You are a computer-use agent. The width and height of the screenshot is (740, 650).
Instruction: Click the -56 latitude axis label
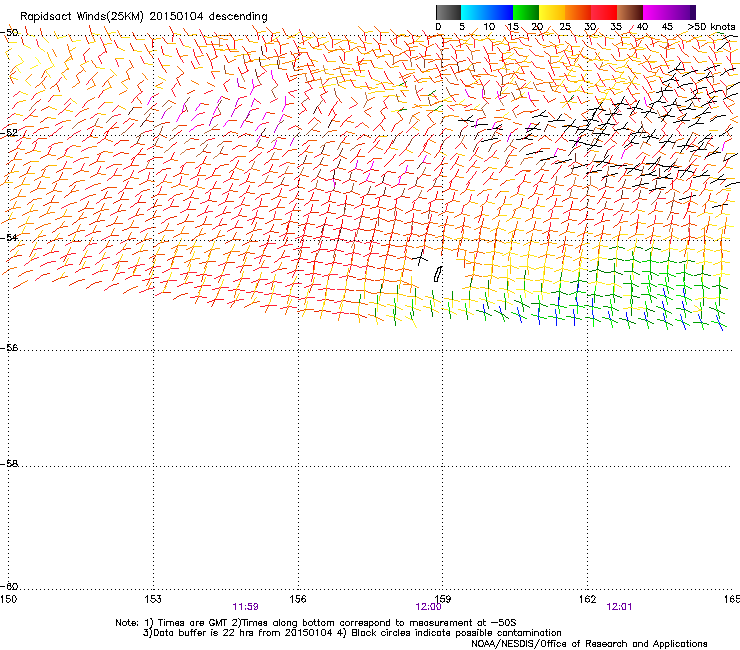[x=10, y=347]
